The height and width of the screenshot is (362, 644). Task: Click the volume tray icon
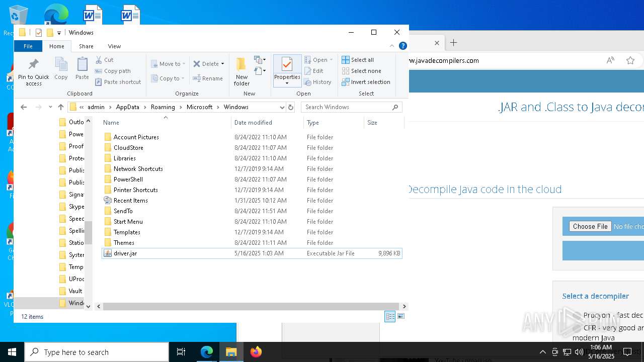579,352
